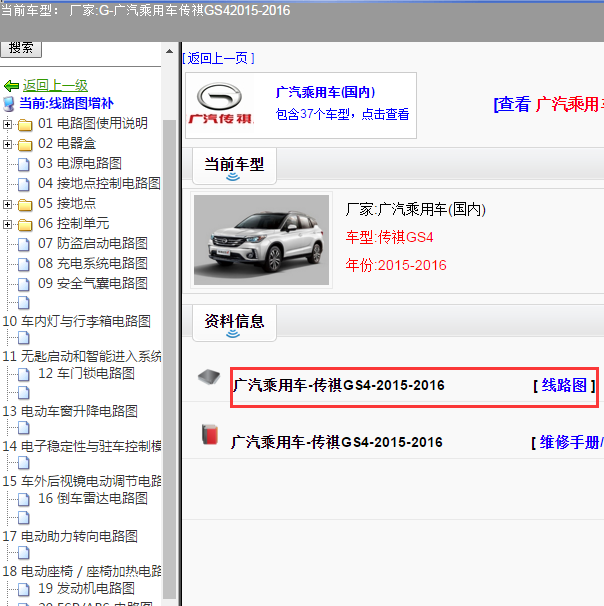Viewport: 604px width, 606px height.
Task: Click the 05 接地点 label
Action: [67, 204]
